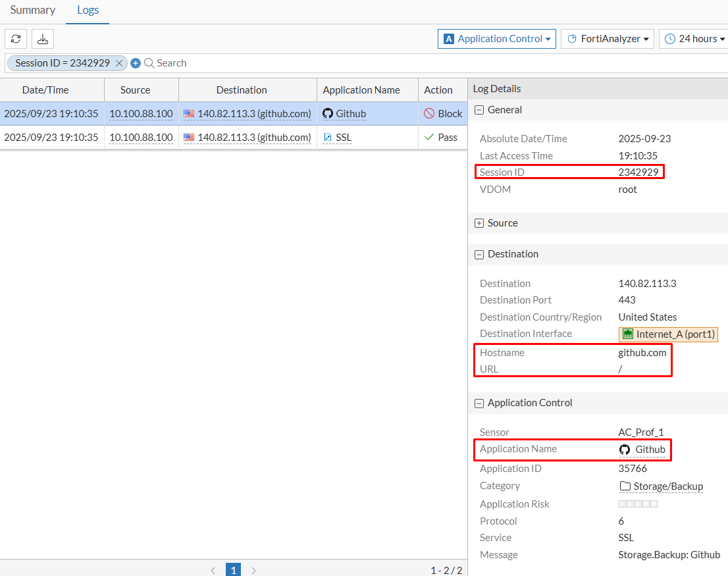
Task: Click the refresh logs icon
Action: 16,39
